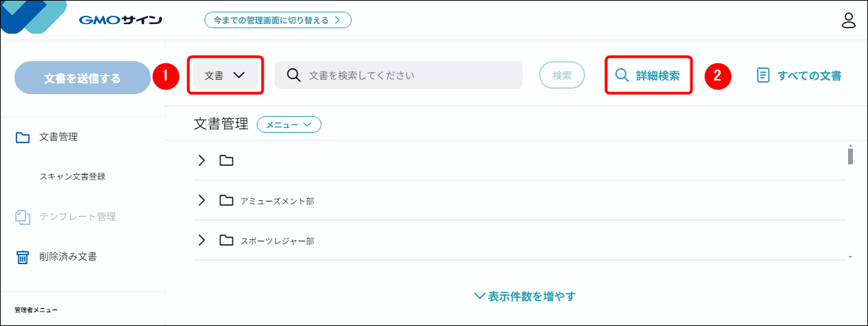868x326 pixels.
Task: Open the 文書 search type dropdown
Action: point(225,76)
